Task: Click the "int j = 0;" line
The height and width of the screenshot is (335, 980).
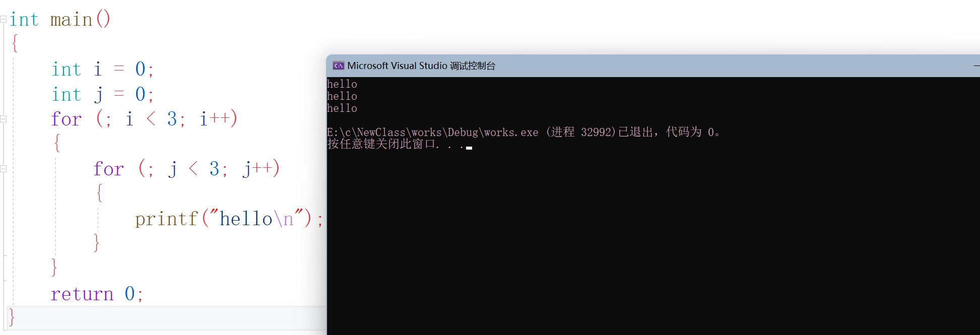Action: tap(103, 95)
